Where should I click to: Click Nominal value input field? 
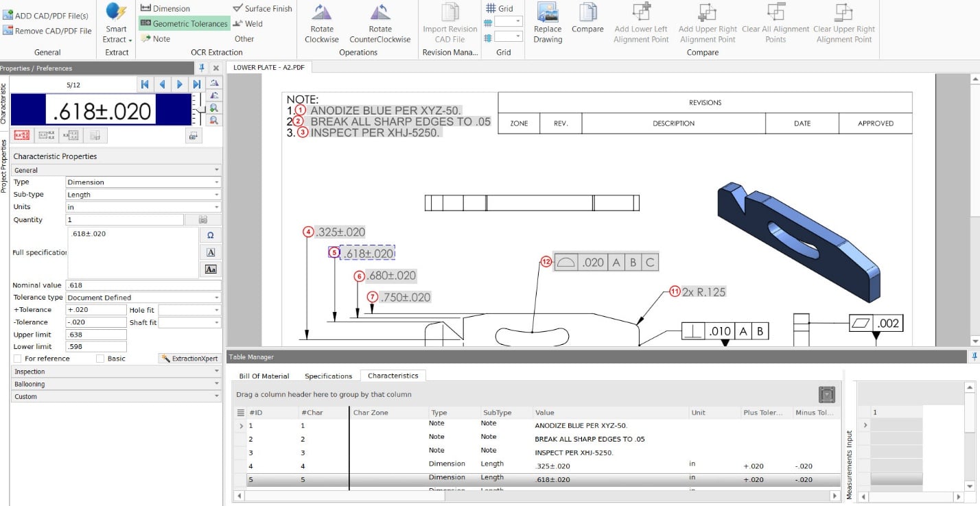click(x=143, y=285)
